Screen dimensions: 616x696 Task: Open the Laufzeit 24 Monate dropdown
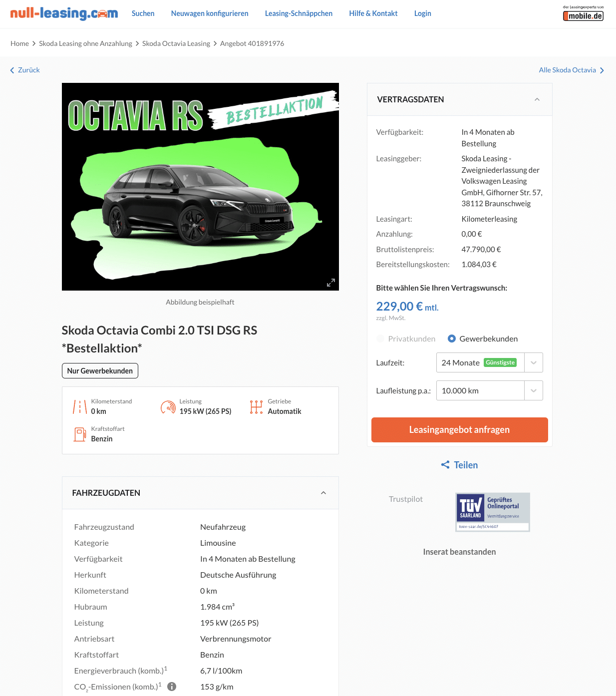[490, 362]
